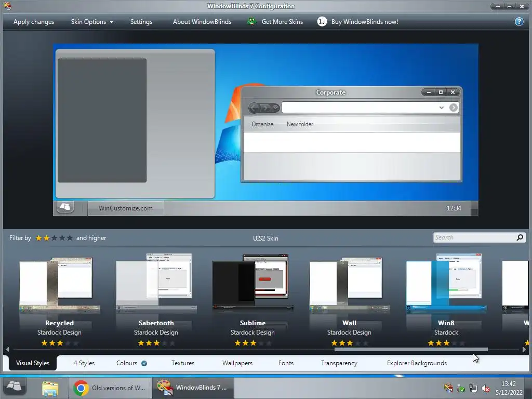Click the WindowBlinds tray icon
The image size is (532, 399).
tap(448, 388)
